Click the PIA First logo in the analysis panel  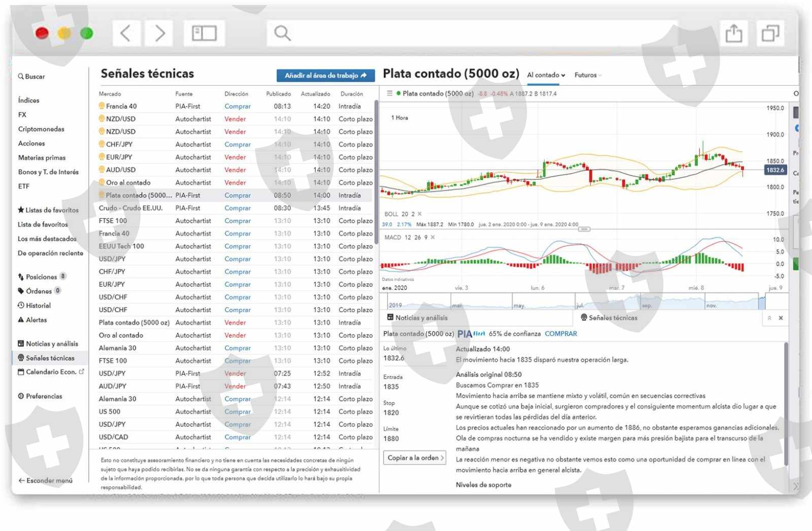tap(471, 334)
